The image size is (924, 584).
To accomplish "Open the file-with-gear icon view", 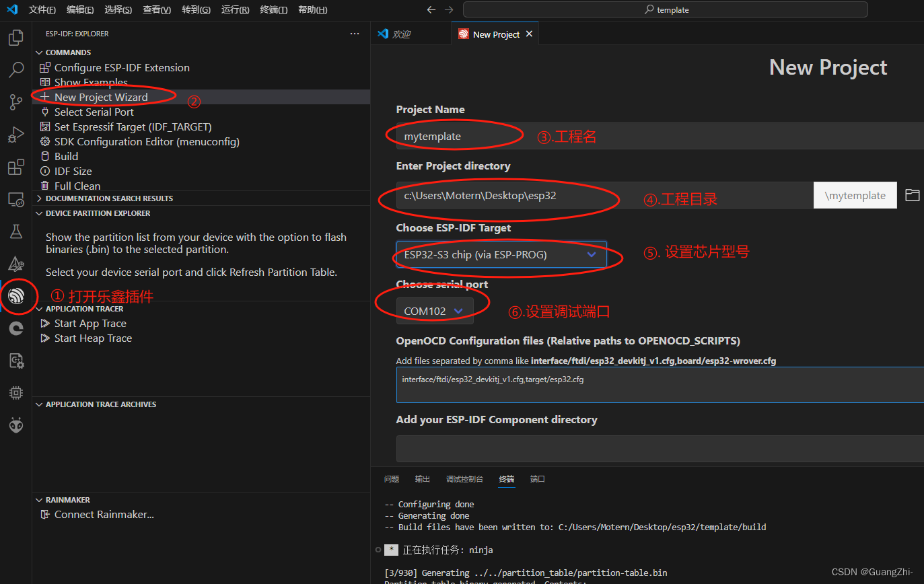I will 15,361.
